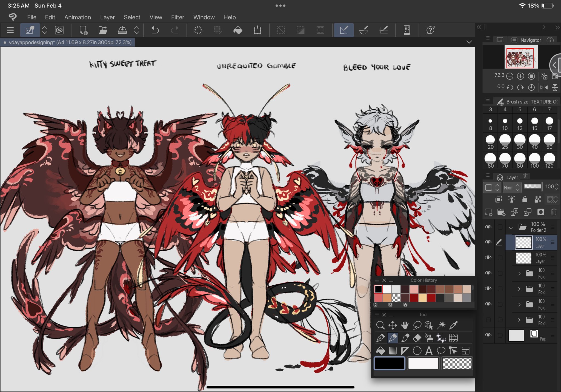Click the New raster layer icon
561x392 pixels.
488,212
